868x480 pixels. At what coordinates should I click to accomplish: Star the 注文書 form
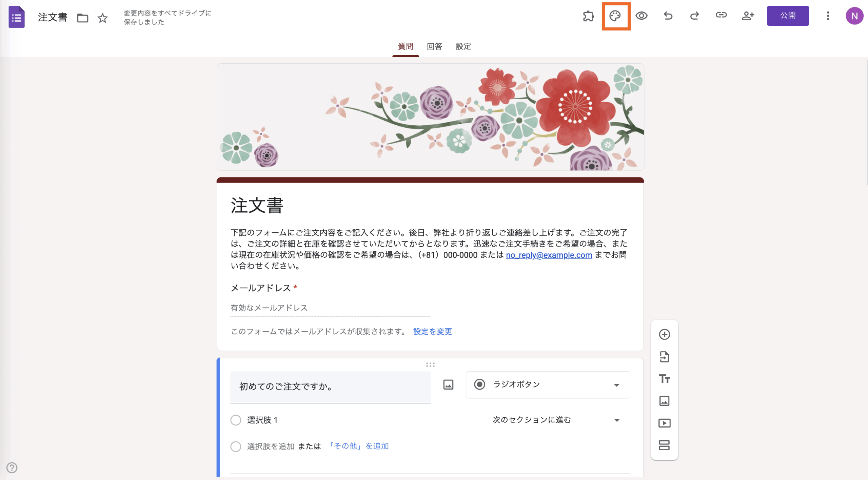tap(102, 18)
